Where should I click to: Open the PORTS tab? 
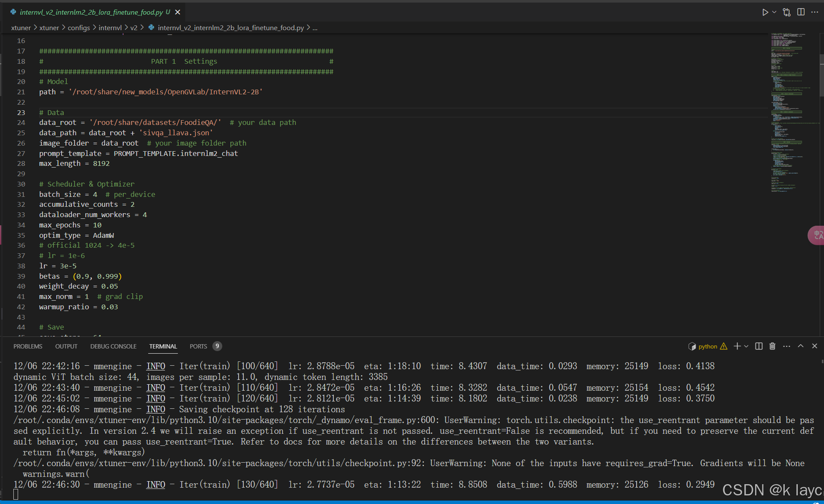198,346
